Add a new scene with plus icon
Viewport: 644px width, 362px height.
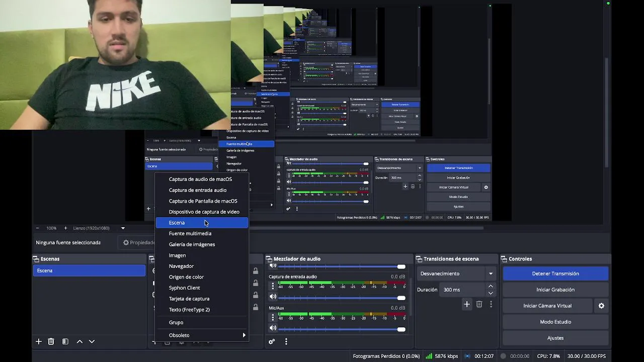pos(39,341)
